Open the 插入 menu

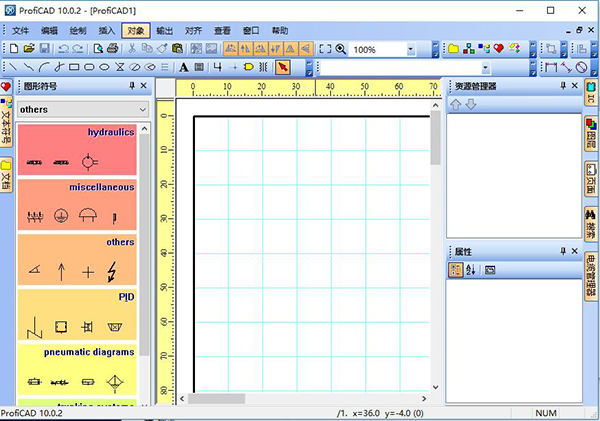click(106, 31)
